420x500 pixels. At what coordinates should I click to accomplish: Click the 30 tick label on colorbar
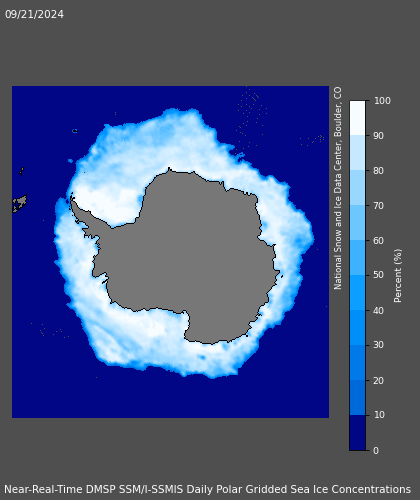378,345
